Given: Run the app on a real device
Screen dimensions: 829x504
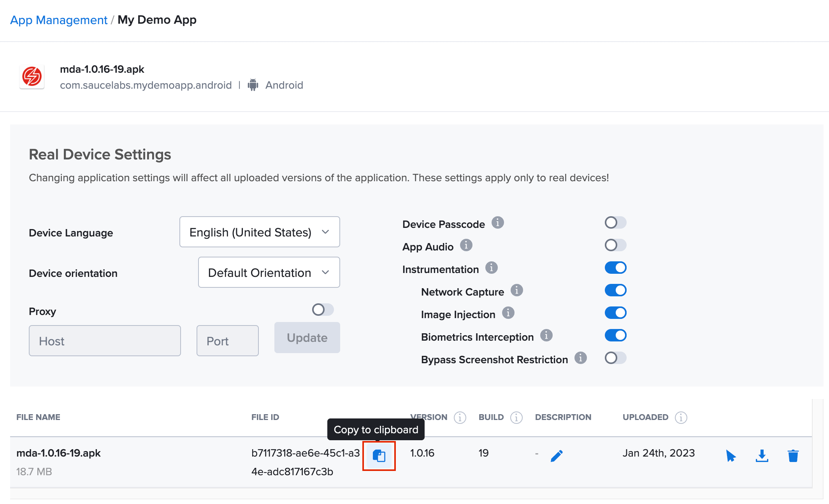Looking at the screenshot, I should [x=731, y=455].
